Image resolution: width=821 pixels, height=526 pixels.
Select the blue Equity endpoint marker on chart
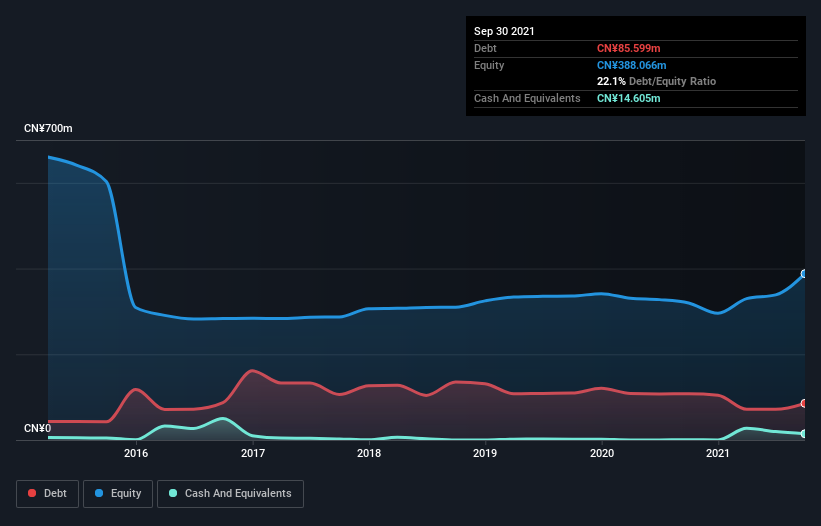(804, 274)
